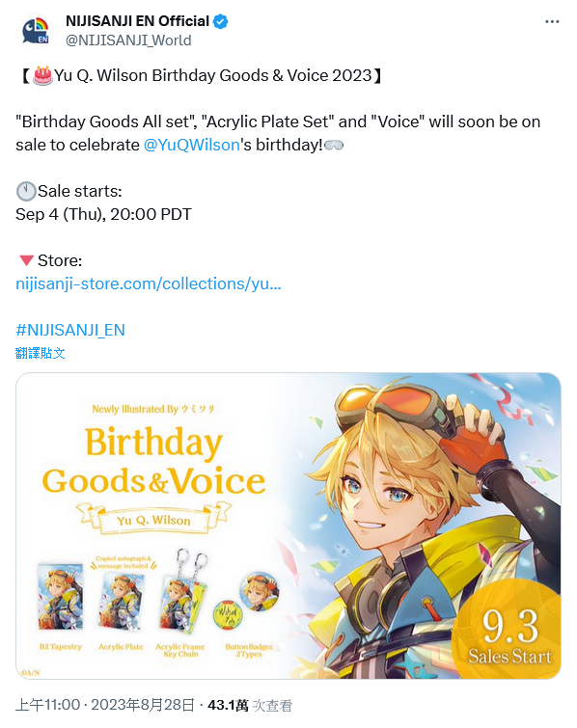Open the Birthday Goods & Voice promotional image
The height and width of the screenshot is (728, 577).
coord(288,526)
